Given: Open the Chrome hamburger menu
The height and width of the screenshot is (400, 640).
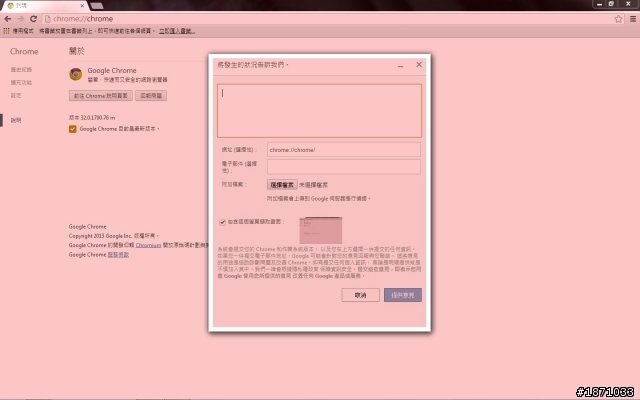Looking at the screenshot, I should 633,19.
